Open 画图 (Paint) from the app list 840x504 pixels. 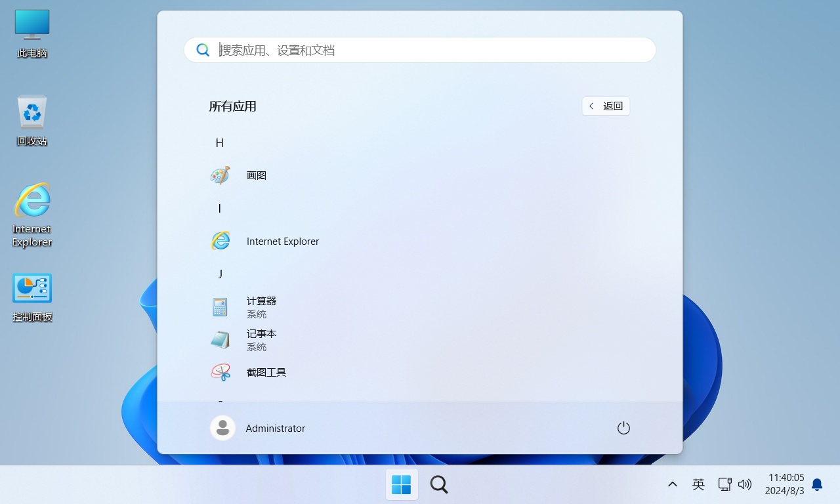[256, 175]
